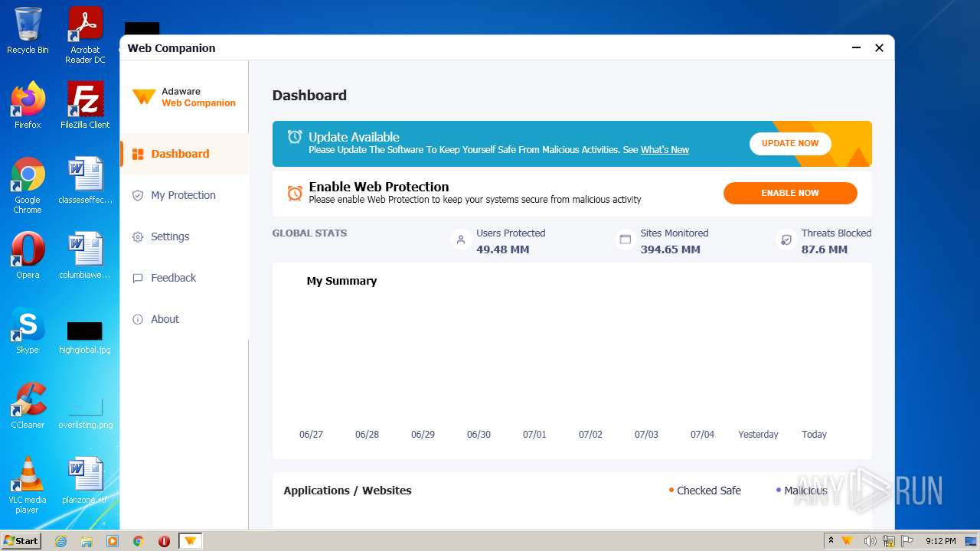This screenshot has width=980, height=551.
Task: Click the Windows Start button
Action: coord(21,541)
